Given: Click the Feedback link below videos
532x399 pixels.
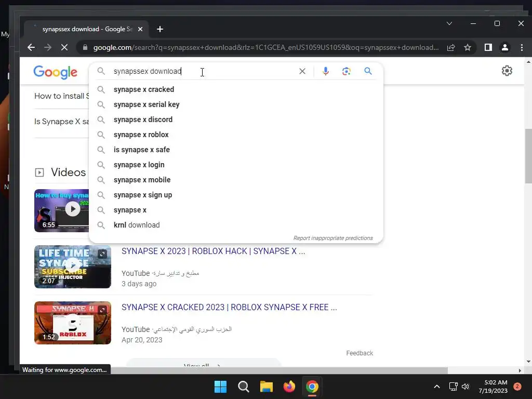Looking at the screenshot, I should [x=360, y=353].
